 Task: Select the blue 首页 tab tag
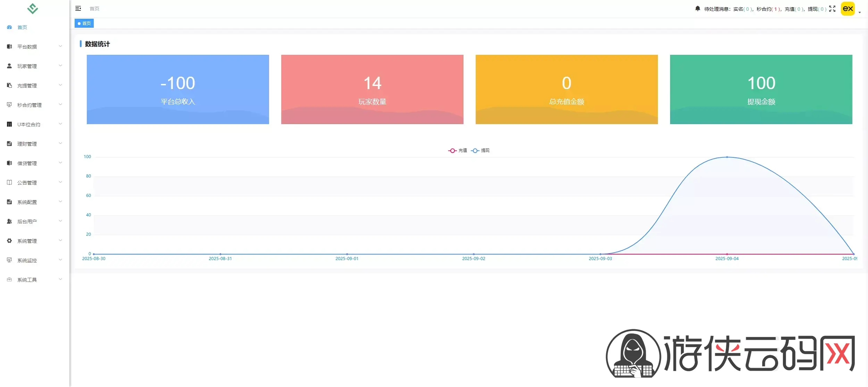84,23
